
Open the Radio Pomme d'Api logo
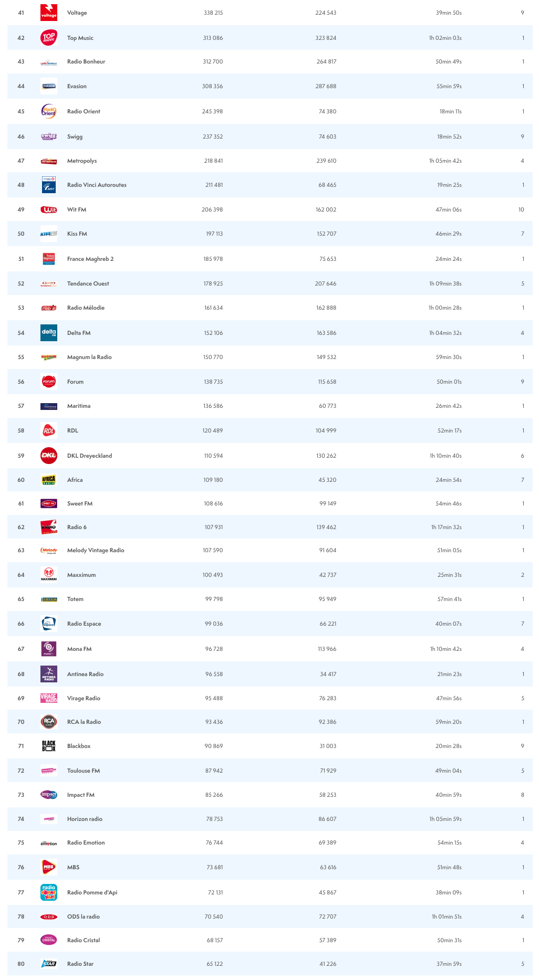click(49, 892)
